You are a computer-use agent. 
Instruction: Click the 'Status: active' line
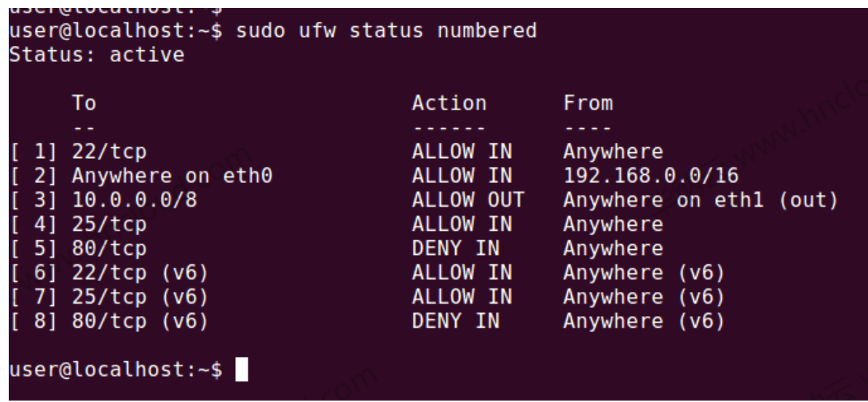96,55
